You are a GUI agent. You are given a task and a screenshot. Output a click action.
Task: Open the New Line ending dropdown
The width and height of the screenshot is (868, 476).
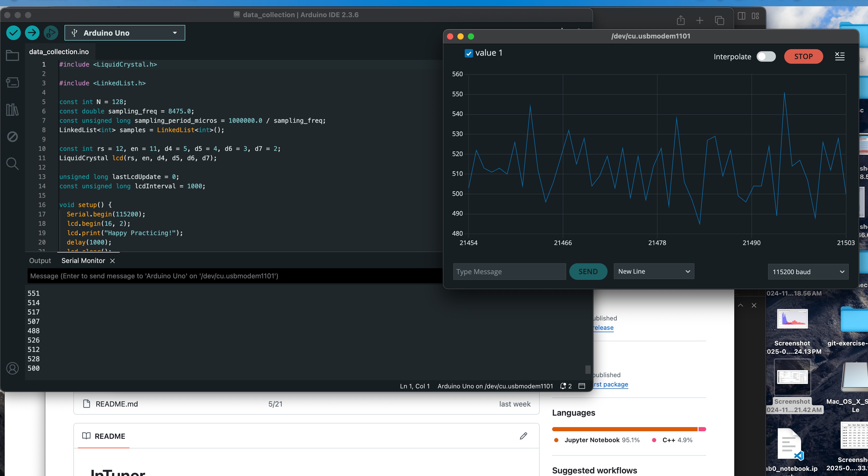654,271
